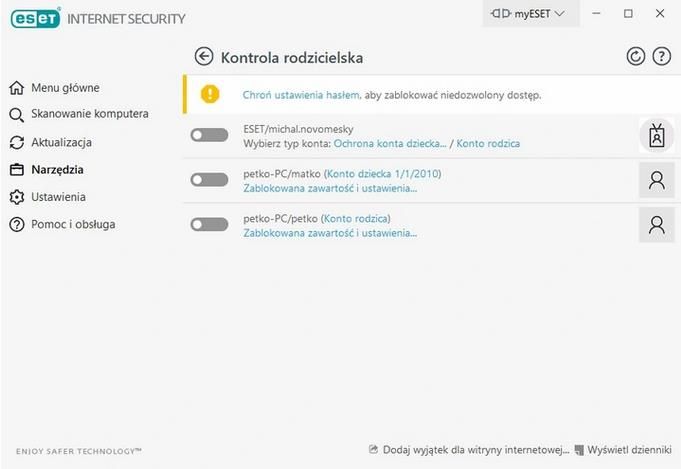This screenshot has width=681, height=469.
Task: Expand blocked content settings for petko-PC/matko
Action: click(330, 188)
